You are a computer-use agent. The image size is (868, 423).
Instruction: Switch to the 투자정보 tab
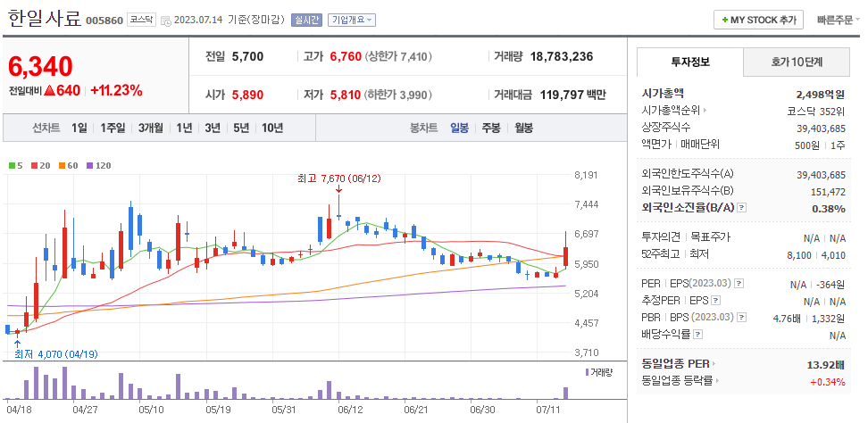tap(689, 62)
